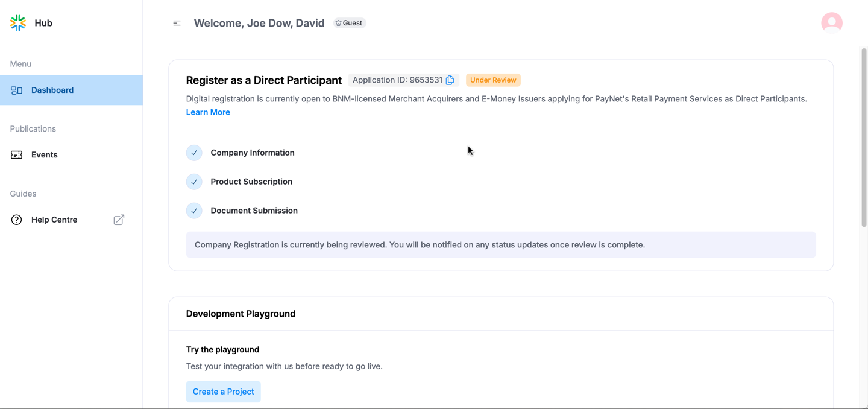Click the crown icon in the Guest badge
This screenshot has width=868, height=409.
(338, 22)
